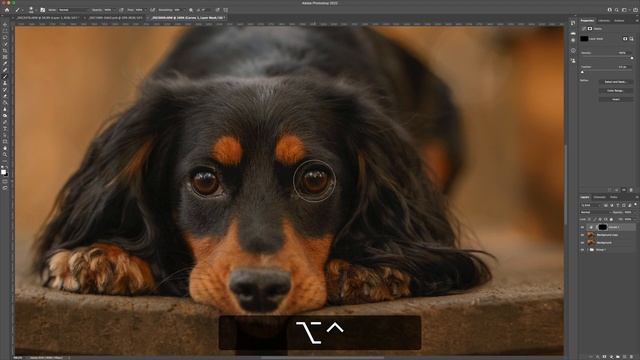Click the Invert button in Properties
Image resolution: width=640 pixels, height=360 pixels.
(x=616, y=99)
